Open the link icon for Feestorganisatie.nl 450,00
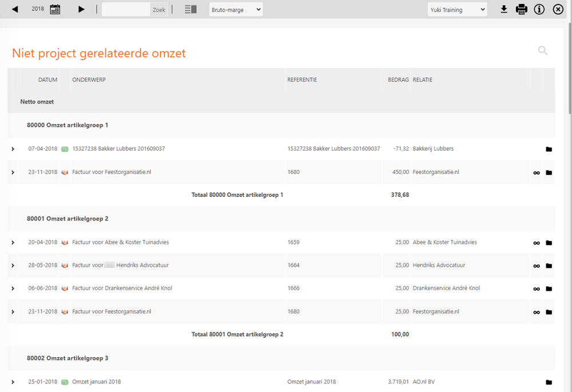 point(537,173)
